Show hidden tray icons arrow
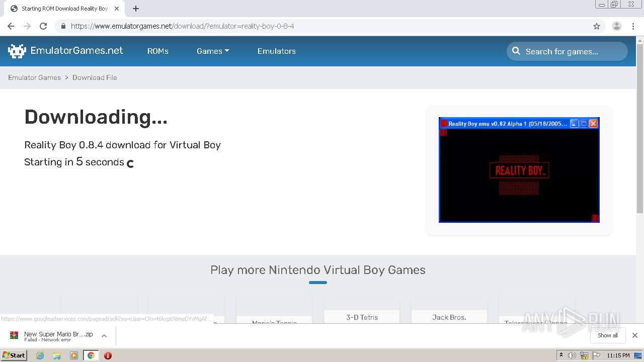The image size is (644, 362). (x=561, y=355)
